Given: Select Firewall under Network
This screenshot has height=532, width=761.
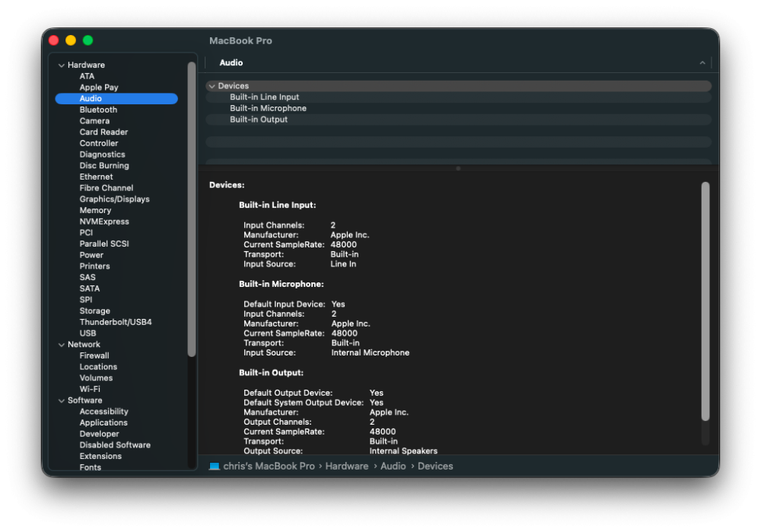Looking at the screenshot, I should coord(94,355).
